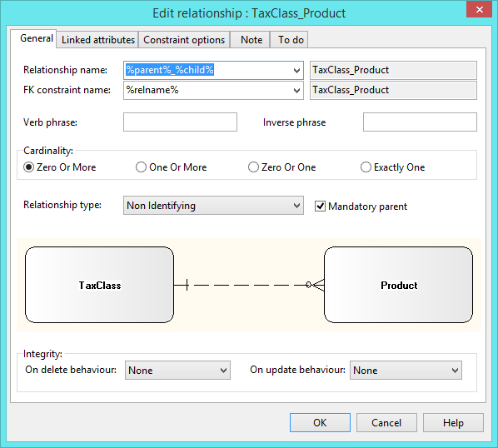Click the crow's foot symbol near Product

(316, 285)
